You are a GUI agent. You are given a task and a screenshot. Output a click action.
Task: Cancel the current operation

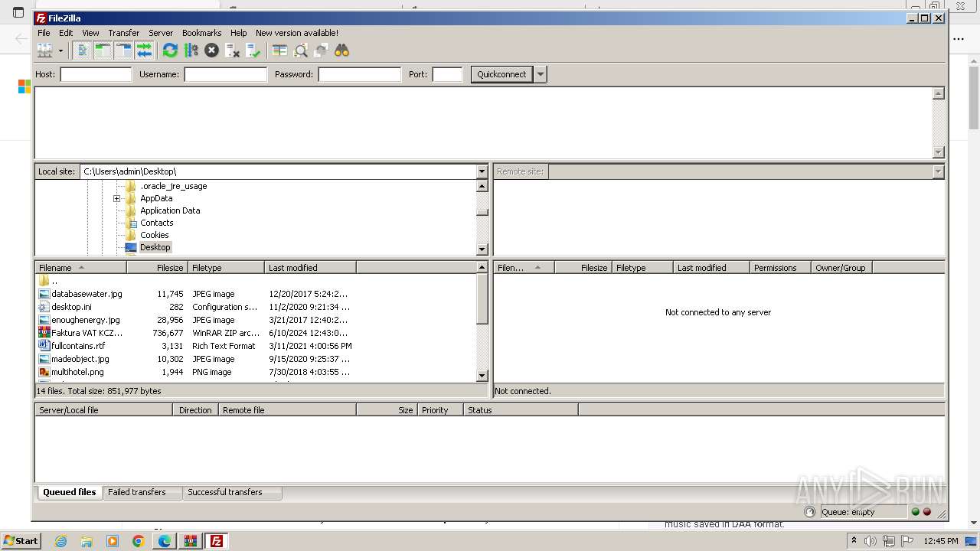pos(211,51)
